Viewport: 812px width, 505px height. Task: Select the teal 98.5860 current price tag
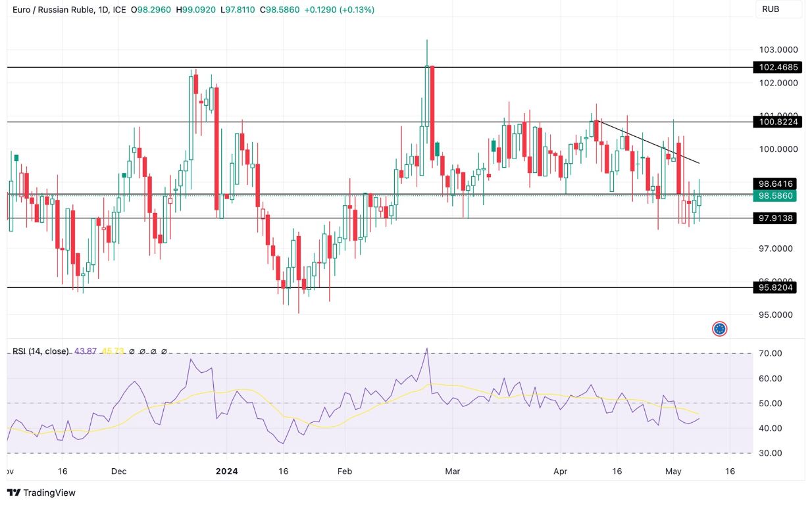pyautogui.click(x=774, y=195)
